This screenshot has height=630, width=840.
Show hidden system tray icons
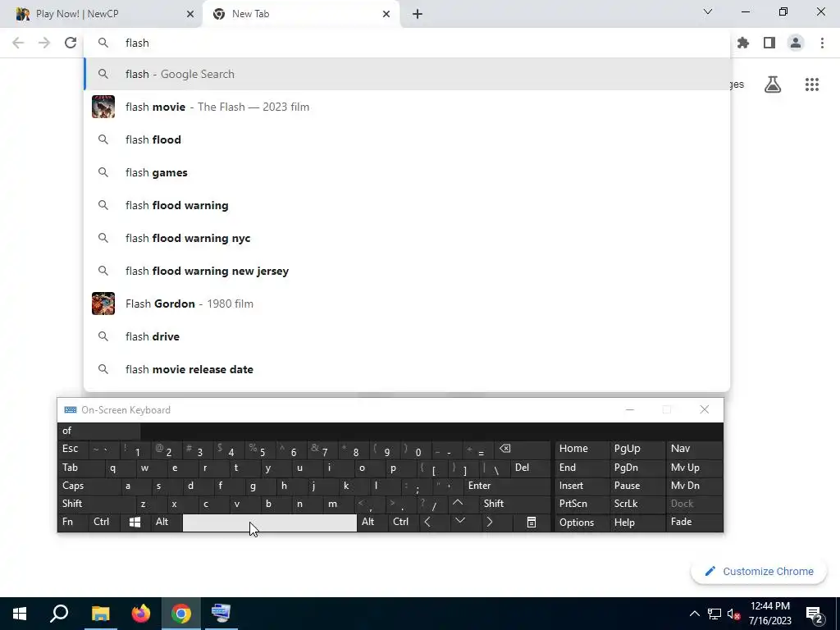point(694,614)
